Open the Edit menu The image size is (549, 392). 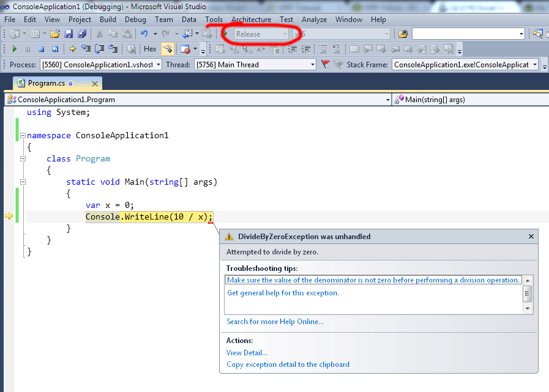click(x=30, y=20)
